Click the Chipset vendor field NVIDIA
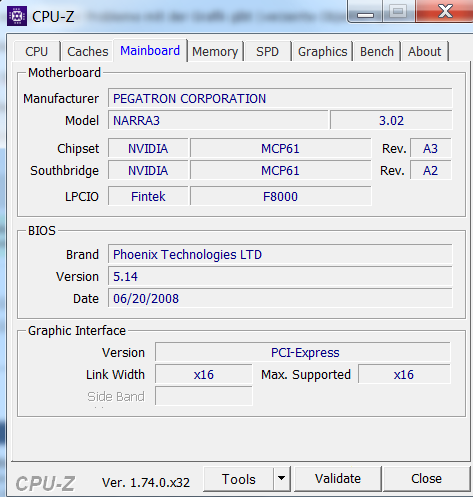Viewport: 473px width, 497px height. pos(148,148)
